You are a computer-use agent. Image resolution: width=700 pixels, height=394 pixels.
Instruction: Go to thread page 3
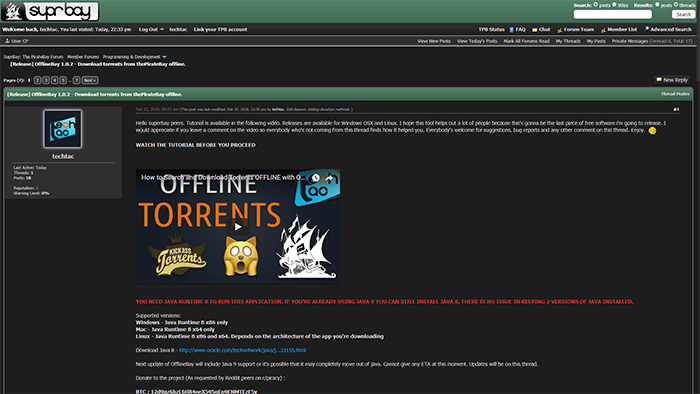pos(46,80)
